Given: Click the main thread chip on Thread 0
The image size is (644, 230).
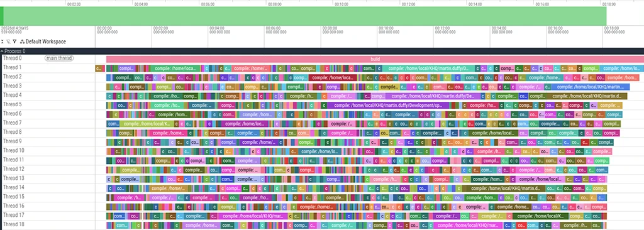Looking at the screenshot, I should point(59,58).
